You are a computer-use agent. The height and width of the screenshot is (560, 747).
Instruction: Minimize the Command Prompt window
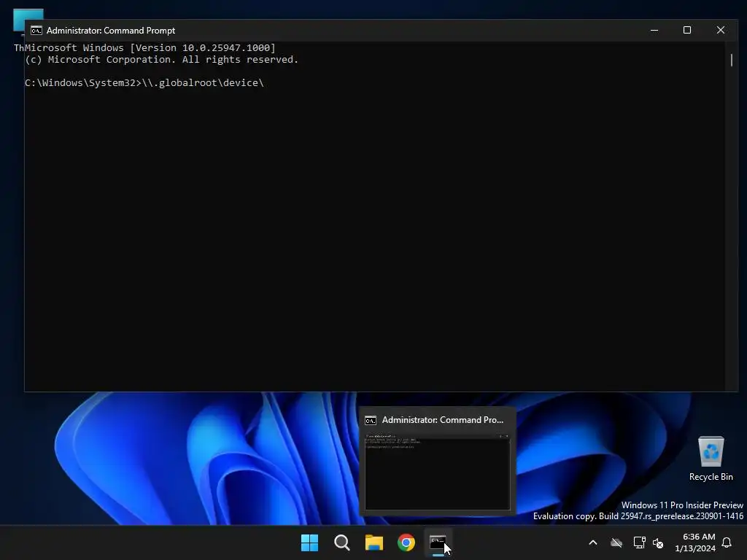point(654,30)
